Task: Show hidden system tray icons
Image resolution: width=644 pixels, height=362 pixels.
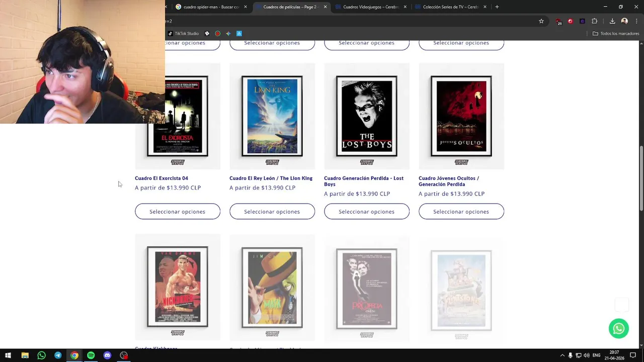Action: tap(562, 355)
